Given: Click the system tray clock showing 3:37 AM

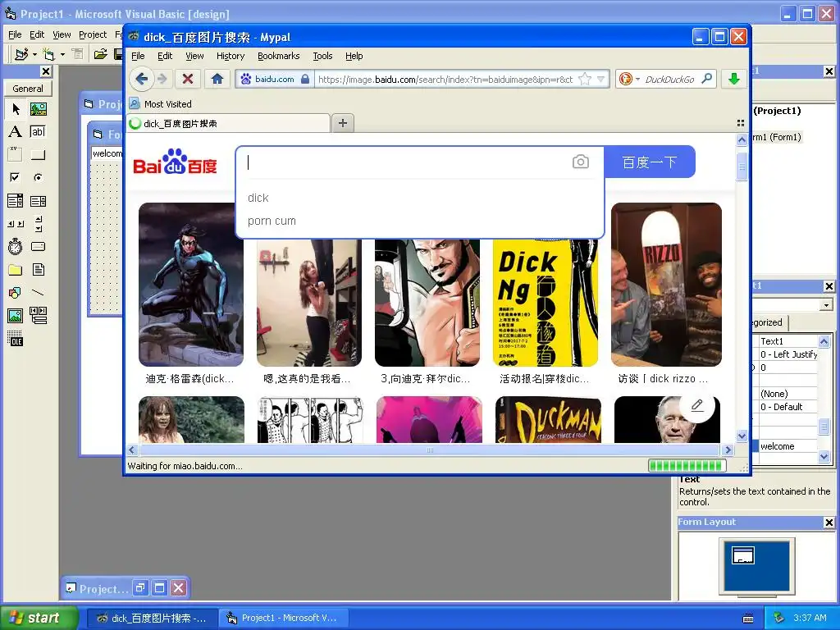Looking at the screenshot, I should click(810, 618).
